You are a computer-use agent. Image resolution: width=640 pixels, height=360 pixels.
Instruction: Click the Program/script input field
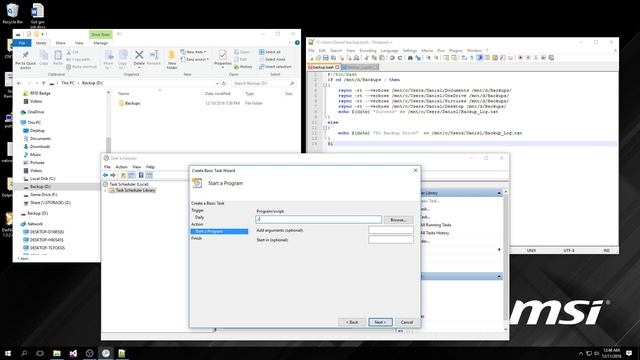coord(318,219)
